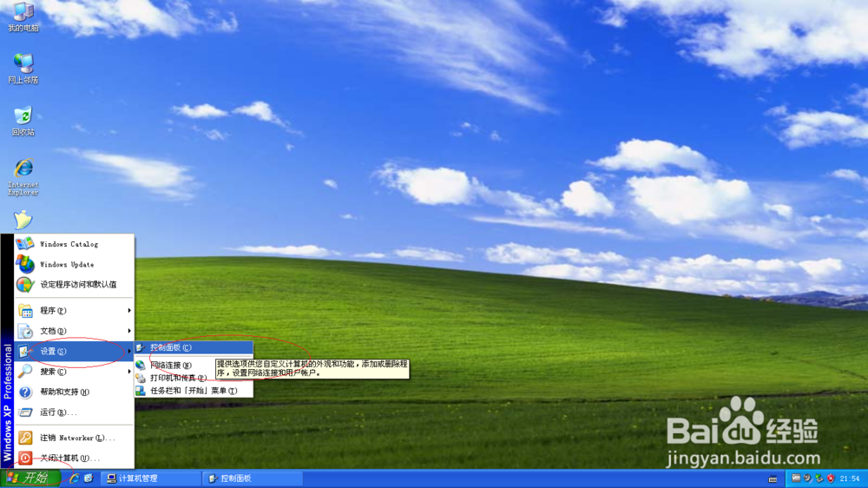Click the second Quick Launch icon

coord(89,478)
